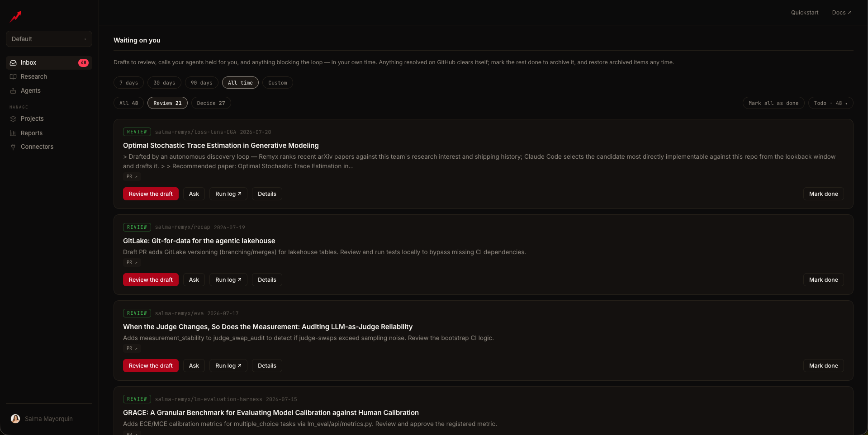Viewport: 868px width, 435px height.
Task: Switch to the Review 21 tab
Action: 167,103
